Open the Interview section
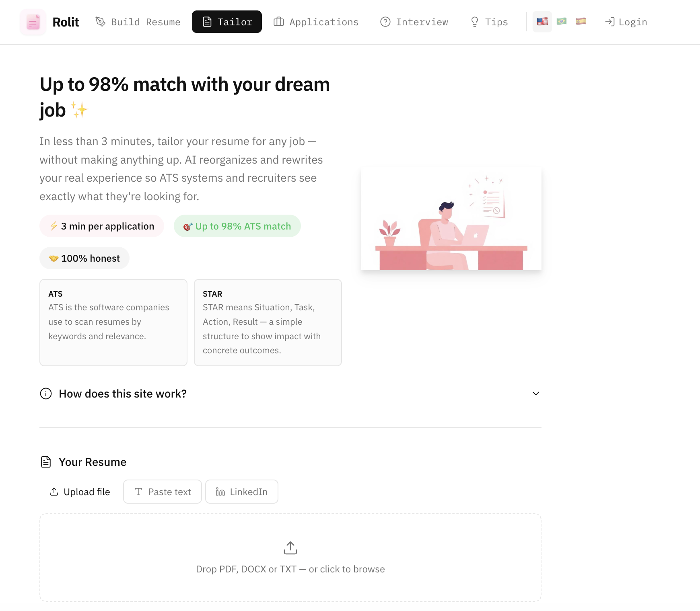The image size is (700, 611). tap(414, 22)
